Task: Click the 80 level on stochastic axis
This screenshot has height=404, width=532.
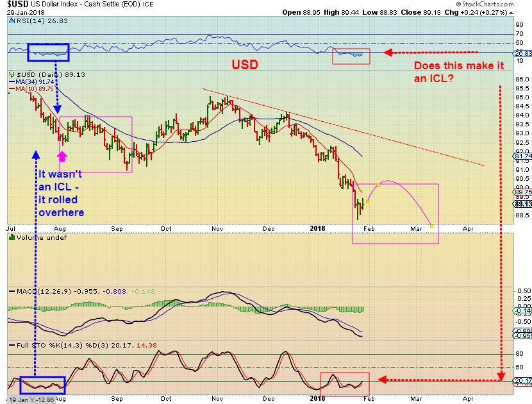Action: click(x=519, y=353)
